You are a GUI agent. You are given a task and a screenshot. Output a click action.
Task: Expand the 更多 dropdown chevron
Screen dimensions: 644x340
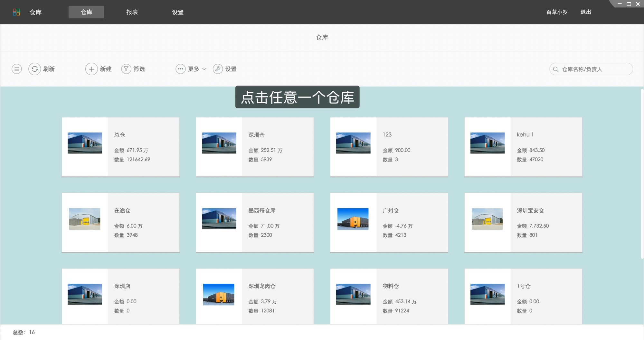click(x=204, y=69)
